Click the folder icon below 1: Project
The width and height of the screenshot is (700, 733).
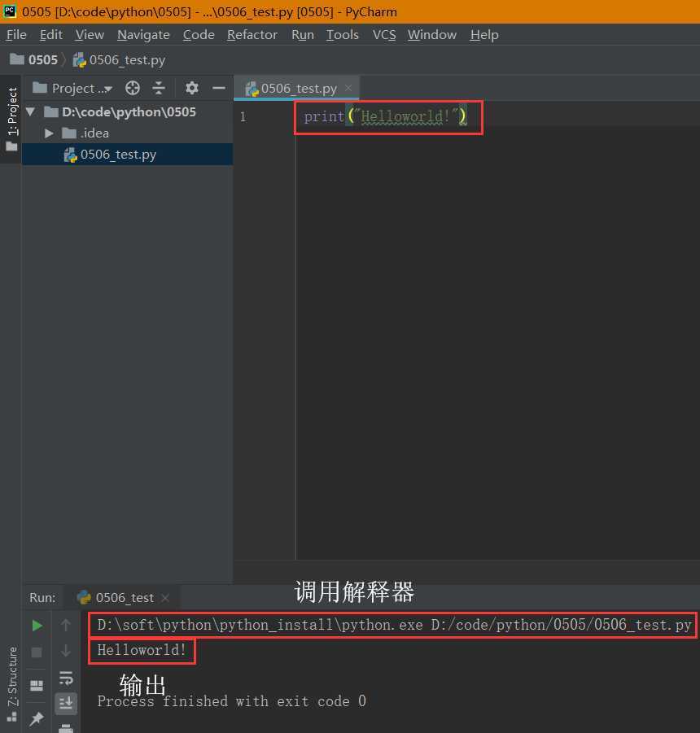click(x=11, y=146)
